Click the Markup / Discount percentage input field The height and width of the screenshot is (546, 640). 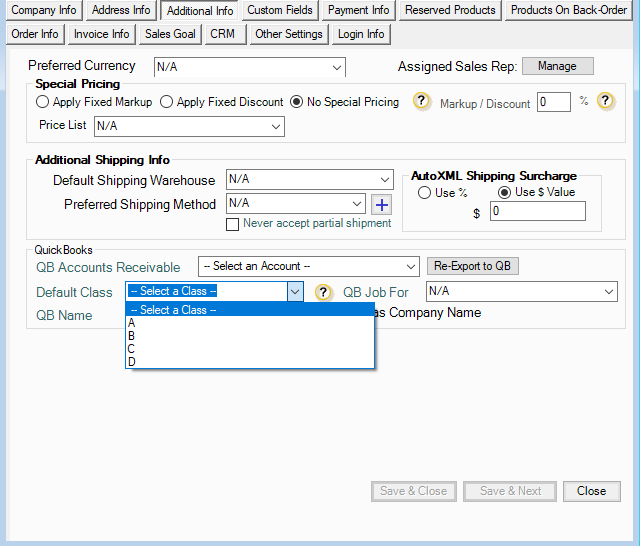pos(553,102)
